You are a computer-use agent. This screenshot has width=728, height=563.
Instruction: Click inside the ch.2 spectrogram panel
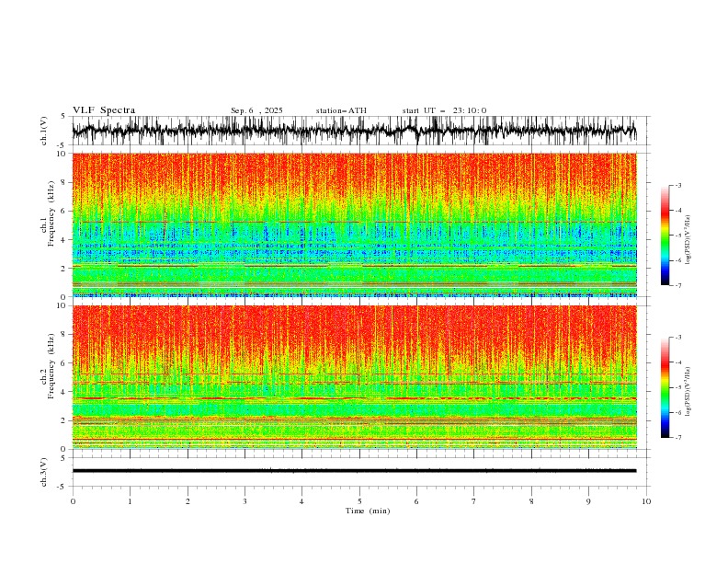pos(354,377)
